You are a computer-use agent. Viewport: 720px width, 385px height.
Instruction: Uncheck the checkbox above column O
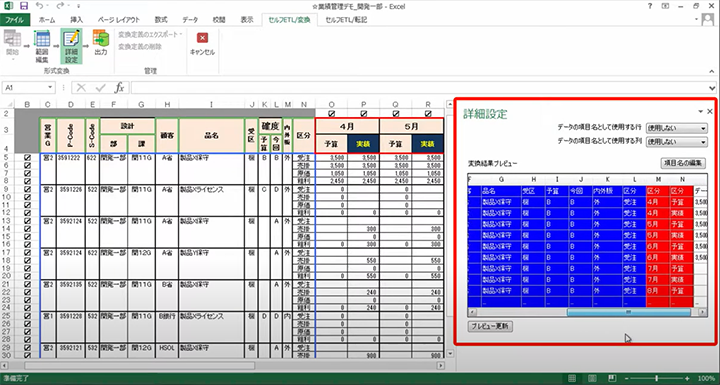tap(332, 113)
